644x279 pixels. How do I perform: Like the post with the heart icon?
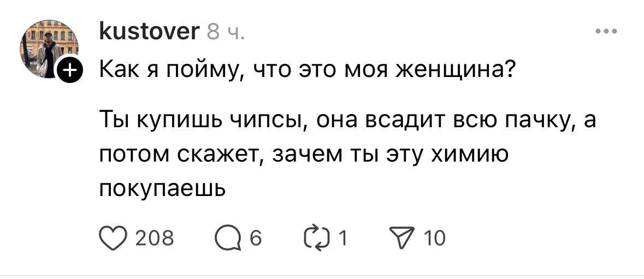click(x=113, y=238)
